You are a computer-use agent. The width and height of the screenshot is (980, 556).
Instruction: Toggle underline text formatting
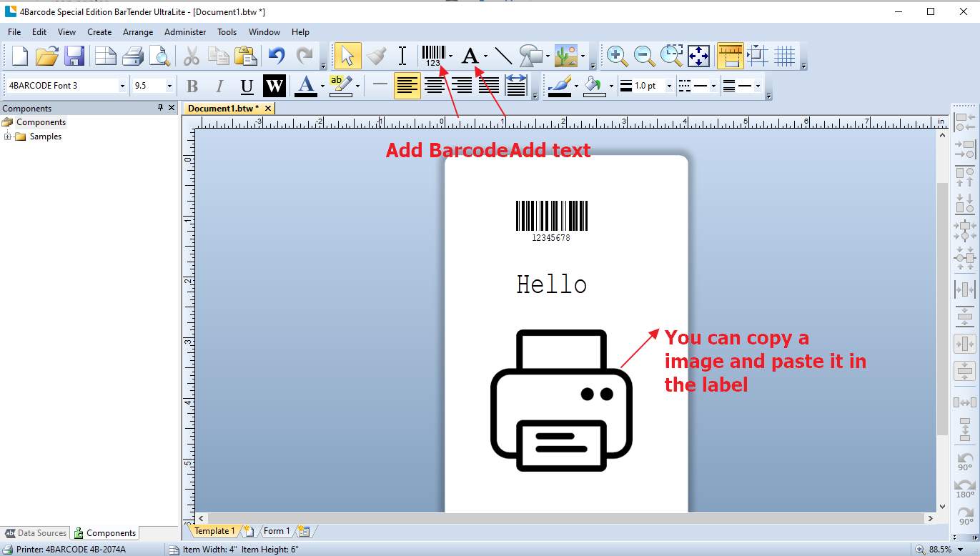247,86
